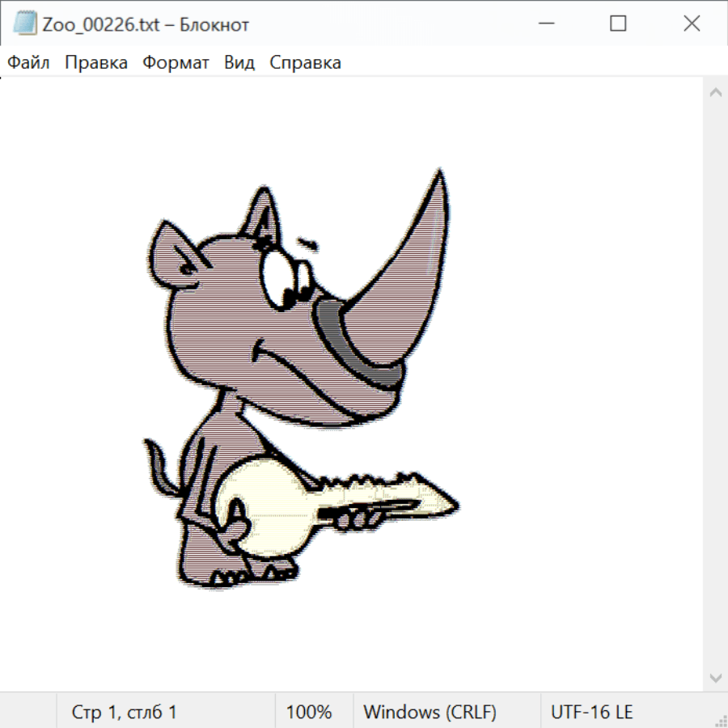
Task: Open the Вид menu
Action: click(x=239, y=63)
